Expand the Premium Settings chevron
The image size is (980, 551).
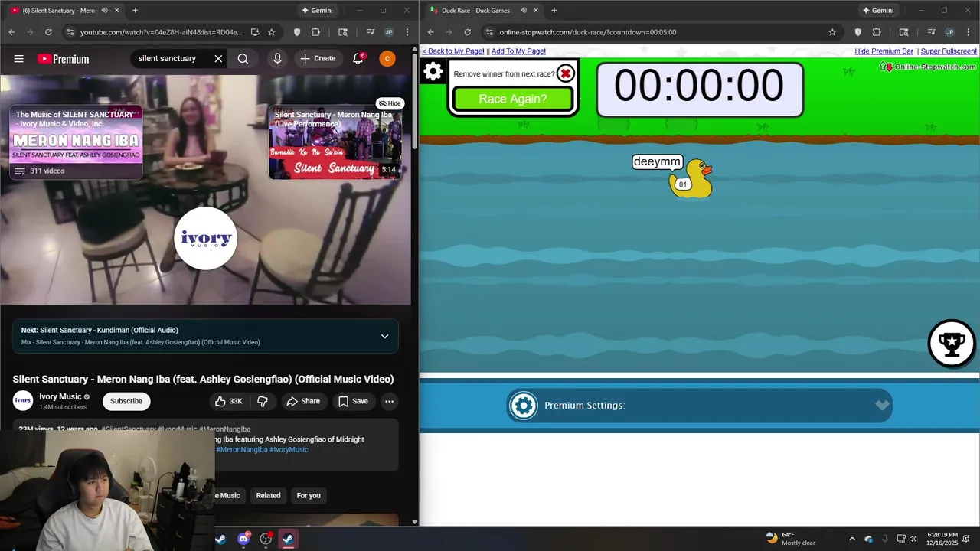[x=882, y=406]
